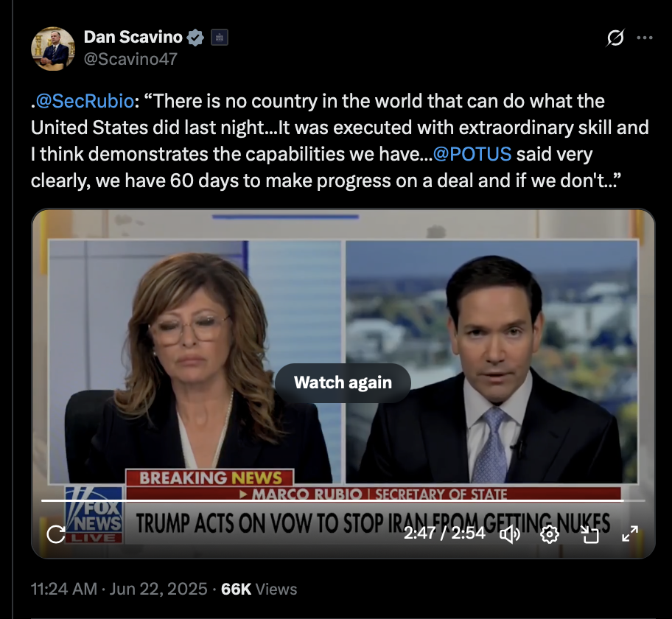This screenshot has width=672, height=619.
Task: Click the blue verified checkmark badge
Action: [x=196, y=38]
